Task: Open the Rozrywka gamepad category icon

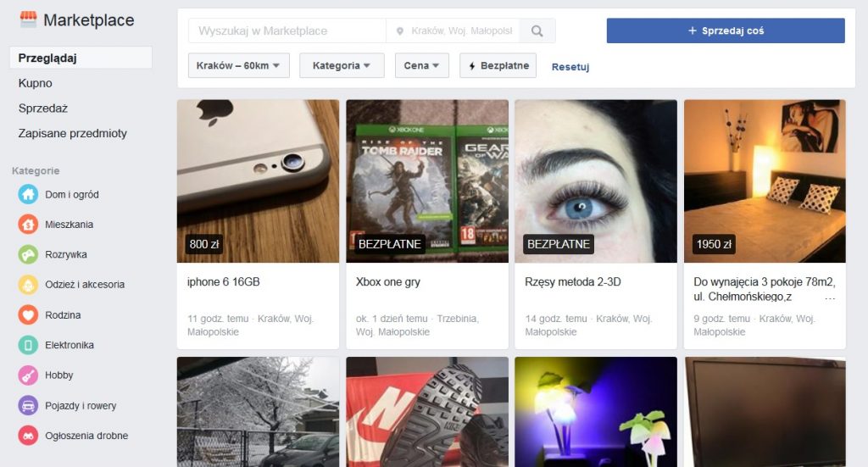Action: tap(28, 254)
